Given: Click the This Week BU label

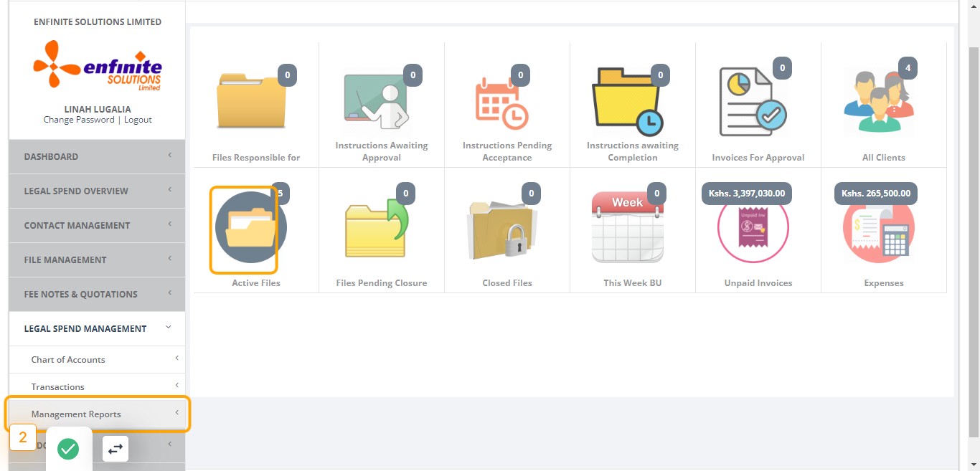Looking at the screenshot, I should tap(633, 283).
